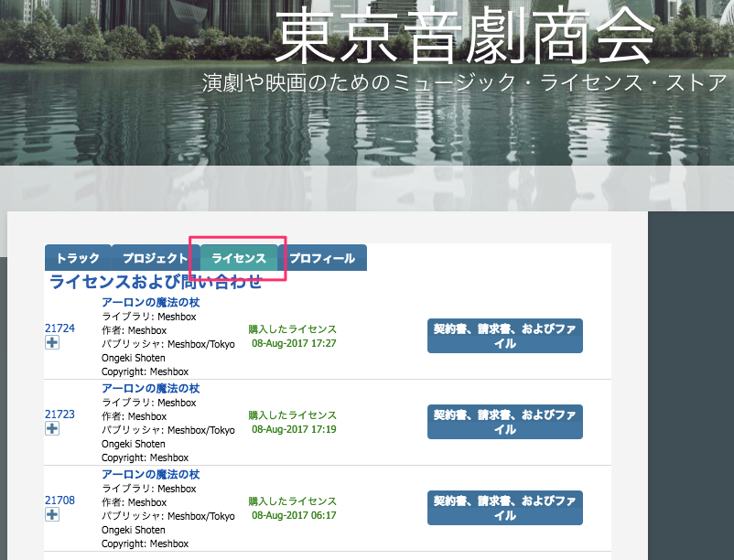Click 購入したライセンス status dated 08-Aug-2017 17:27

click(x=292, y=329)
